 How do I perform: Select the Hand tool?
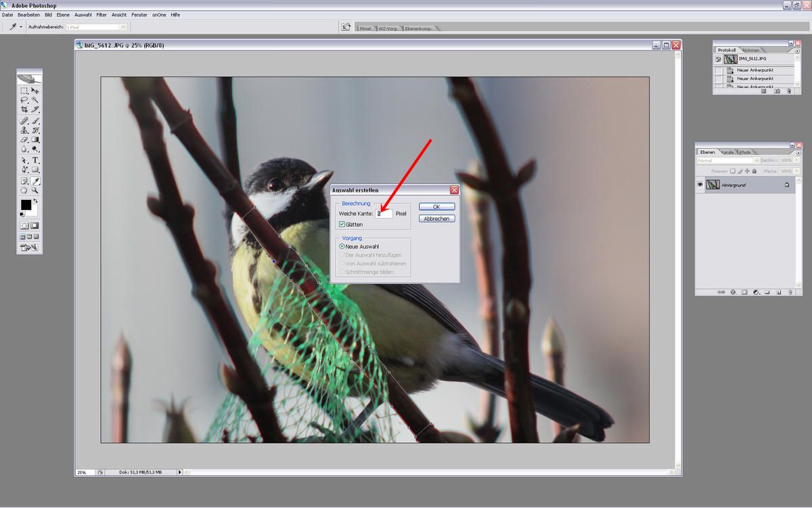24,190
